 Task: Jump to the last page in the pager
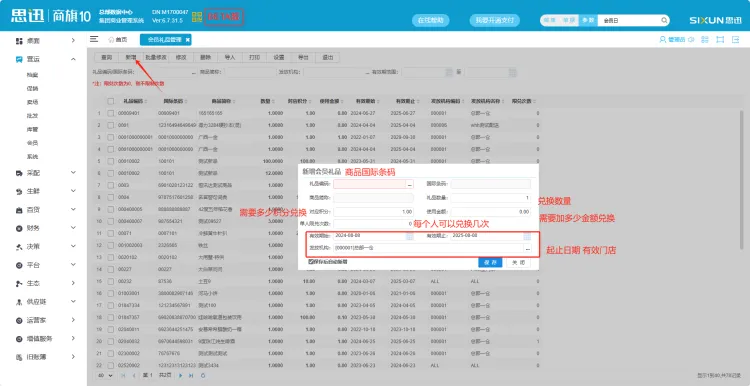coord(191,376)
